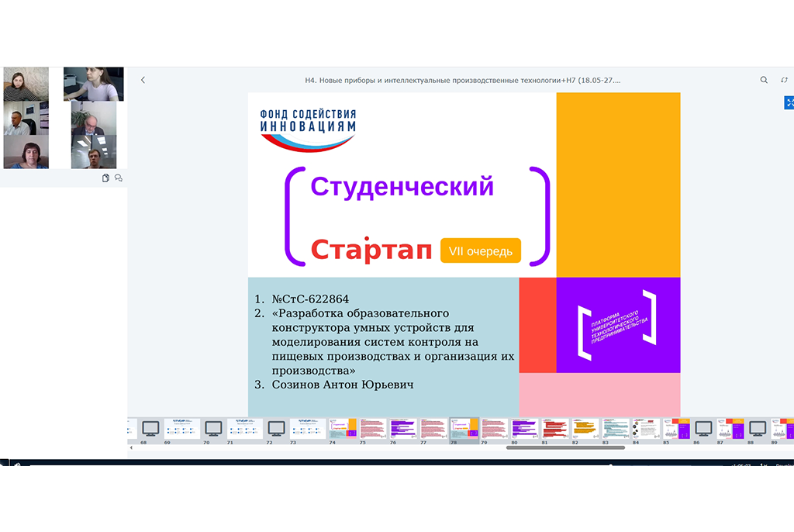Click the thumbnail strip horizontal scrollbar handle
This screenshot has height=532, width=794.
(565, 448)
